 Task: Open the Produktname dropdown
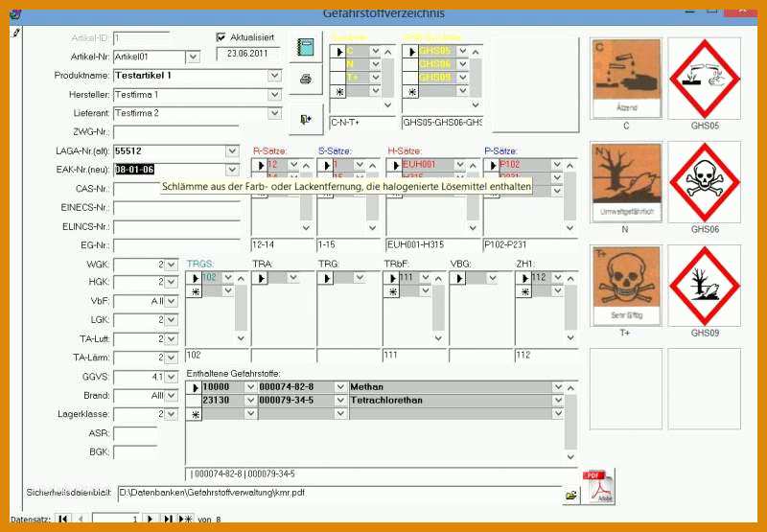pyautogui.click(x=274, y=76)
